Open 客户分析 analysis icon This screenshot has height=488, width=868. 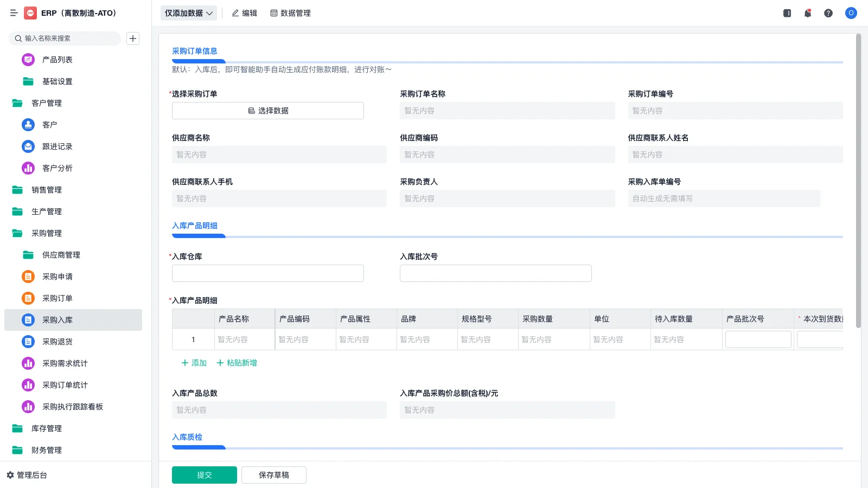(28, 168)
